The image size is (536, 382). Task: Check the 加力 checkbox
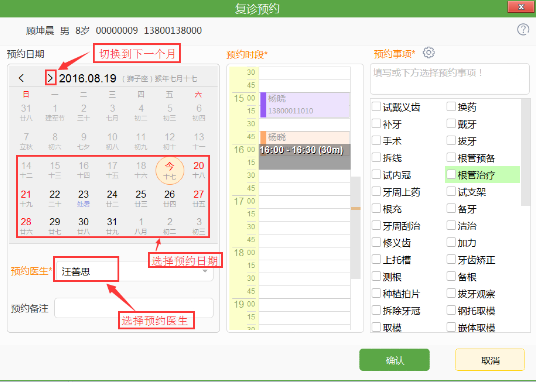pyautogui.click(x=451, y=242)
